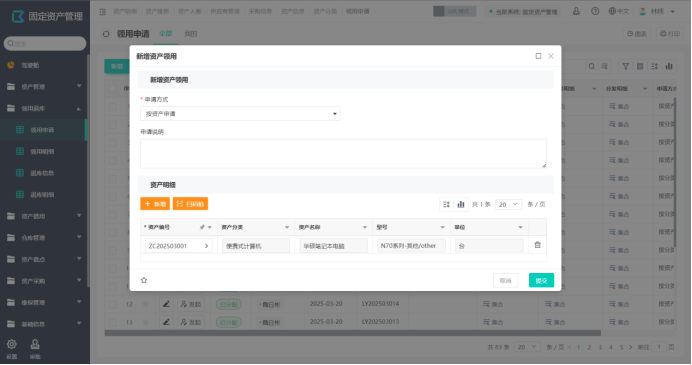
Task: Click the 前往 page number input
Action: tap(659, 347)
